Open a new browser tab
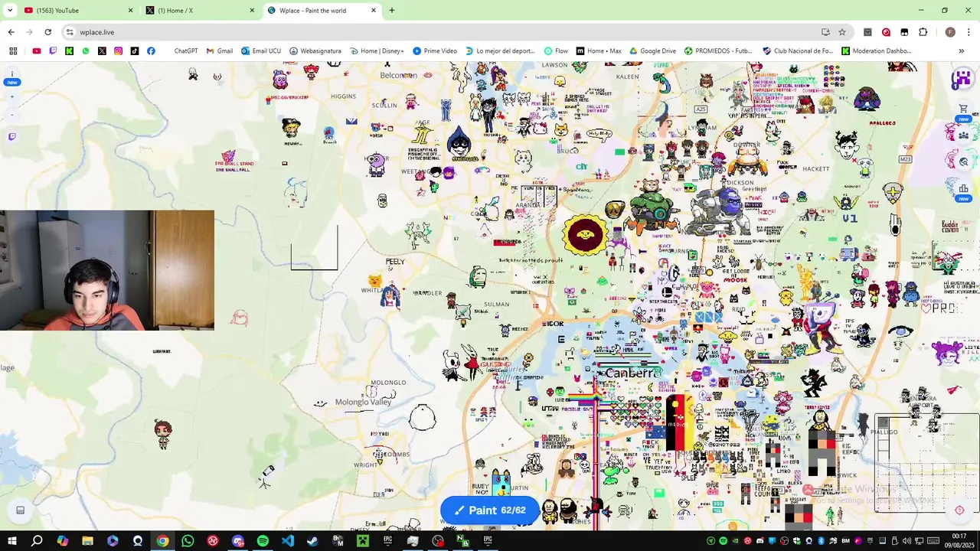 click(392, 11)
